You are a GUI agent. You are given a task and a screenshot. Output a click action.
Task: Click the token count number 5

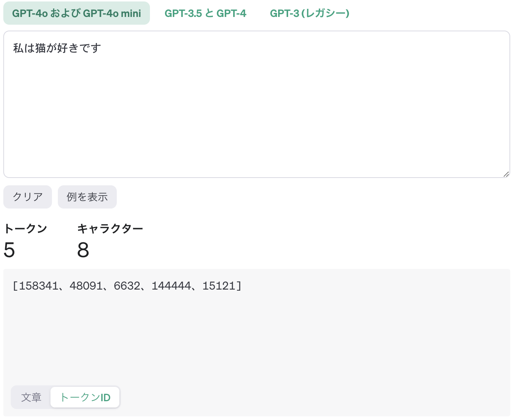point(9,250)
